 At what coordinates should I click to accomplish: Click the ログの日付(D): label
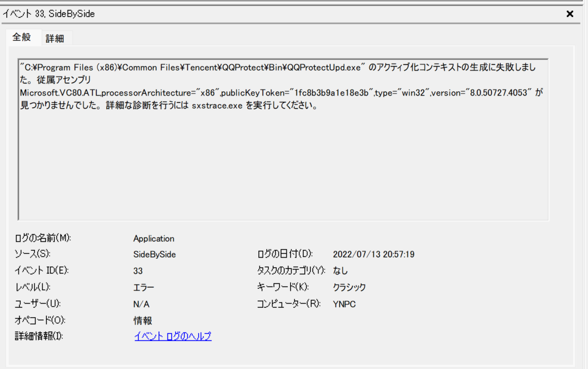click(x=285, y=253)
